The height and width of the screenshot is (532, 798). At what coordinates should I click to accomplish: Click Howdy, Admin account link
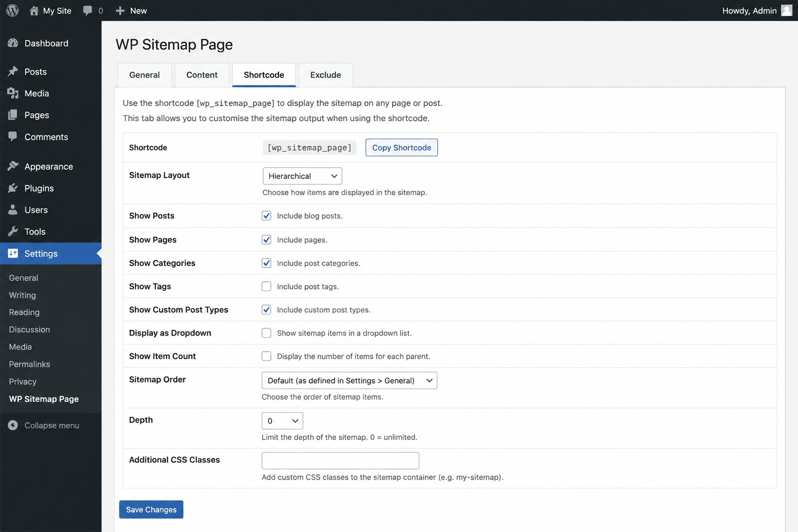[750, 10]
